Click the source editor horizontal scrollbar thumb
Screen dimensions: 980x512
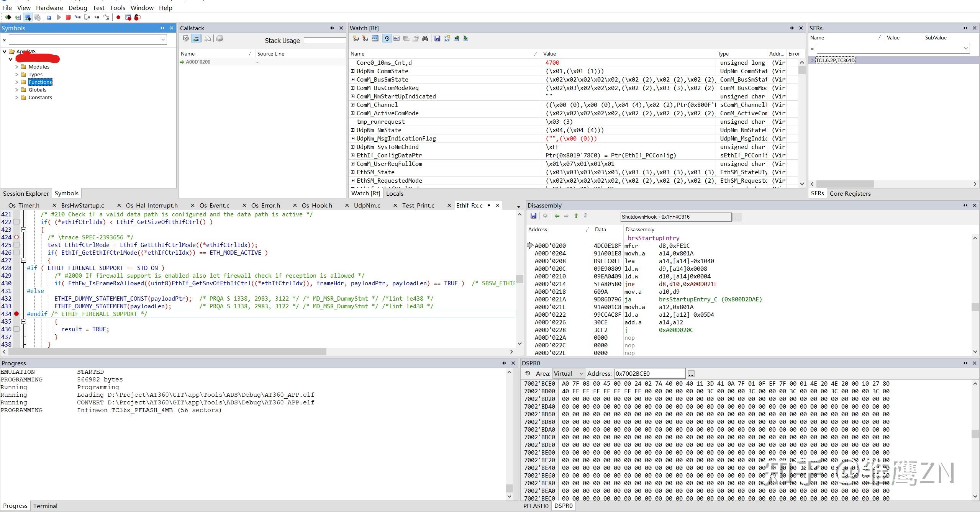coord(167,352)
